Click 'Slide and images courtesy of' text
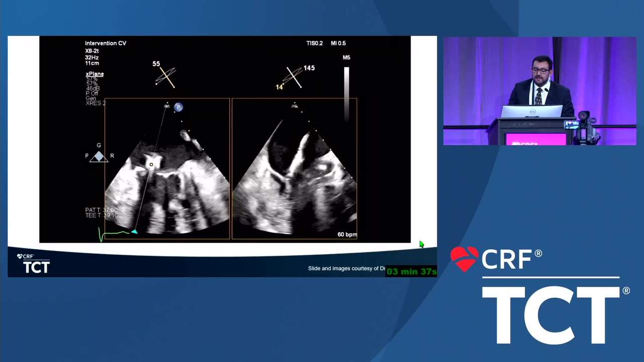 [343, 268]
